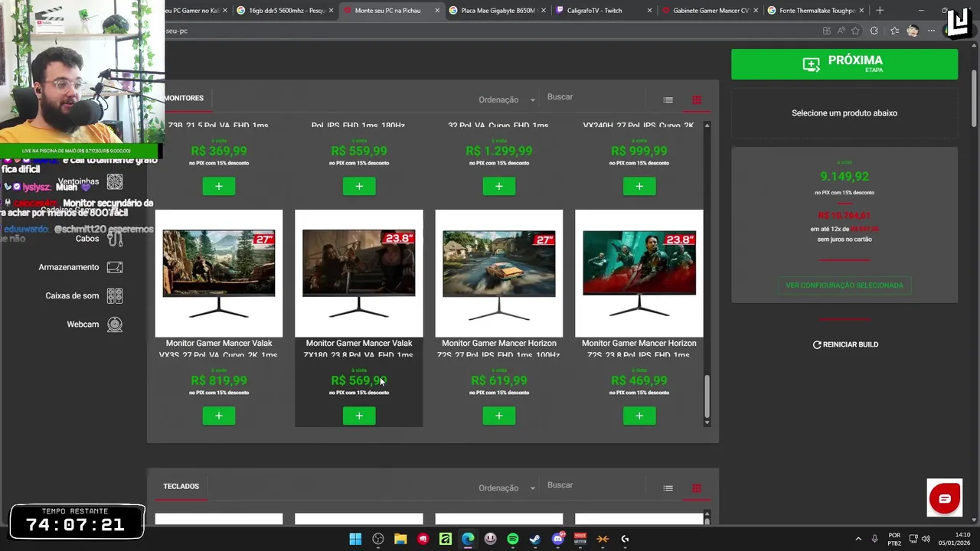Open the browser favorites list icon
Image resolution: width=980 pixels, height=551 pixels.
coord(894,31)
